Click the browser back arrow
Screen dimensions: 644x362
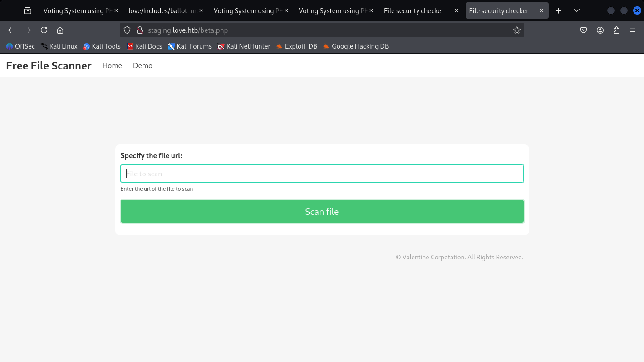(11, 30)
